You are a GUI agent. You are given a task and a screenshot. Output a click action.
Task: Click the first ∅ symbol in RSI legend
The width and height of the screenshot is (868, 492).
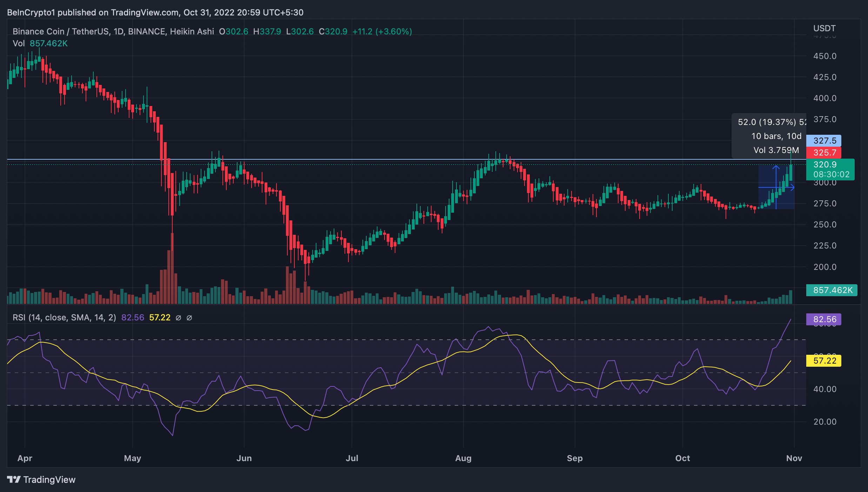click(x=178, y=318)
